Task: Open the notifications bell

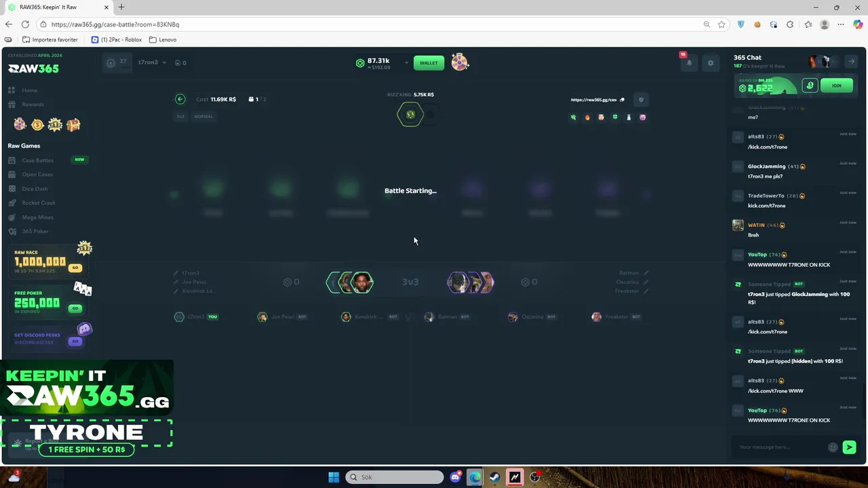Action: [689, 62]
